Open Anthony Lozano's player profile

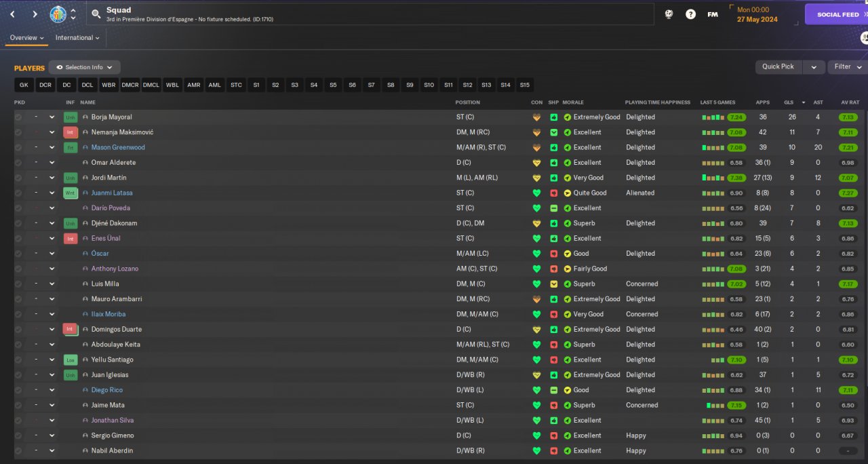[x=115, y=269]
